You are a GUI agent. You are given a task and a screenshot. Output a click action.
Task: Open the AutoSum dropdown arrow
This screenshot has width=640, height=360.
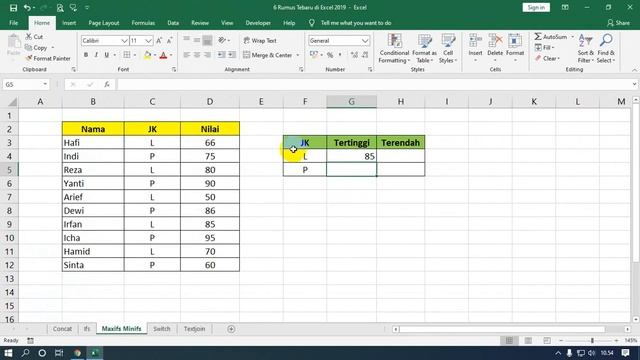[572, 37]
